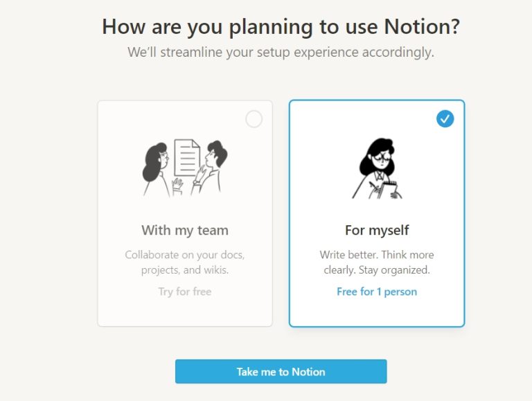Choose the With my team heading
The image size is (532, 401).
[x=185, y=231]
